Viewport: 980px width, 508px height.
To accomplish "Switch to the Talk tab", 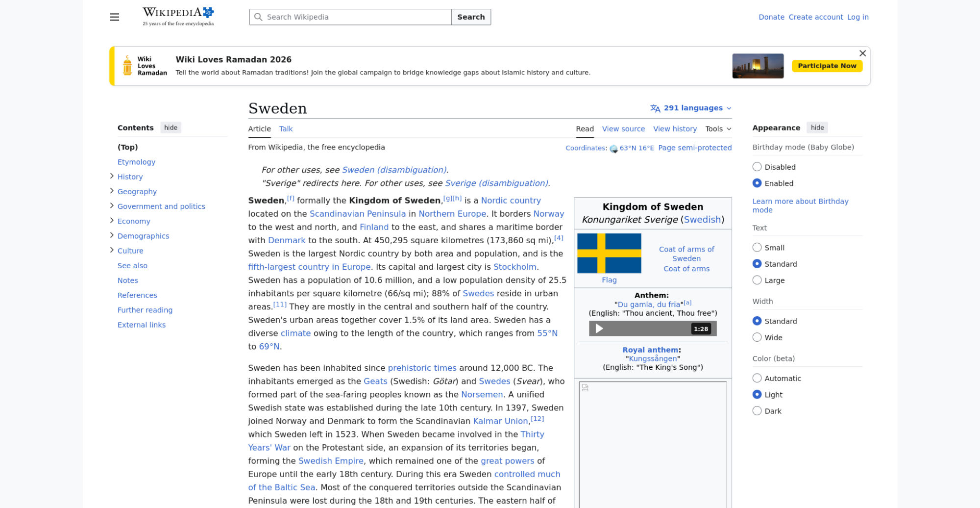I will click(x=286, y=129).
